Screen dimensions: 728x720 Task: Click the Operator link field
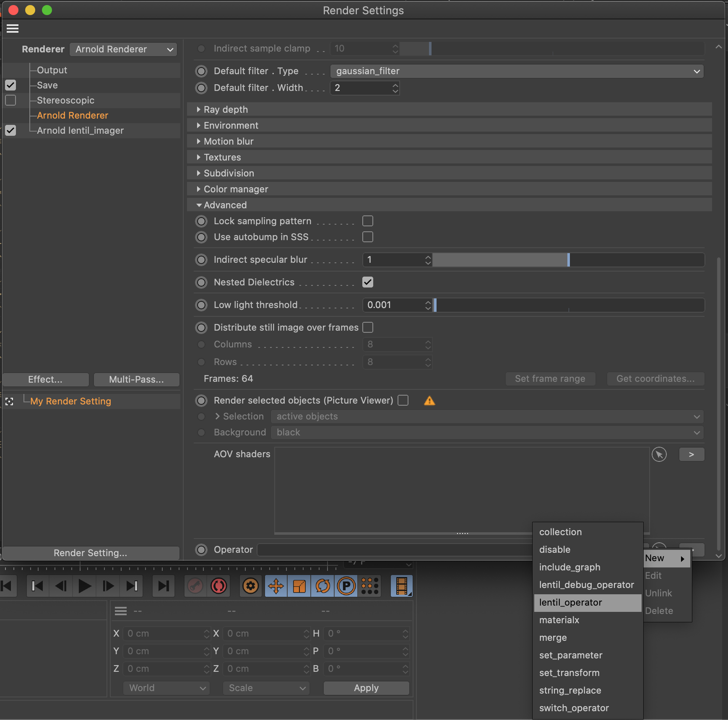(x=394, y=550)
